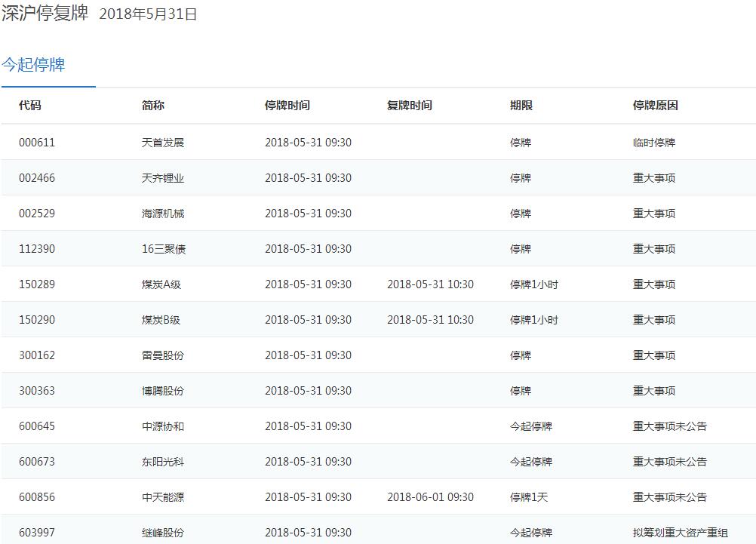Click the 复牌时间 column header
The image size is (756, 544).
pos(409,106)
